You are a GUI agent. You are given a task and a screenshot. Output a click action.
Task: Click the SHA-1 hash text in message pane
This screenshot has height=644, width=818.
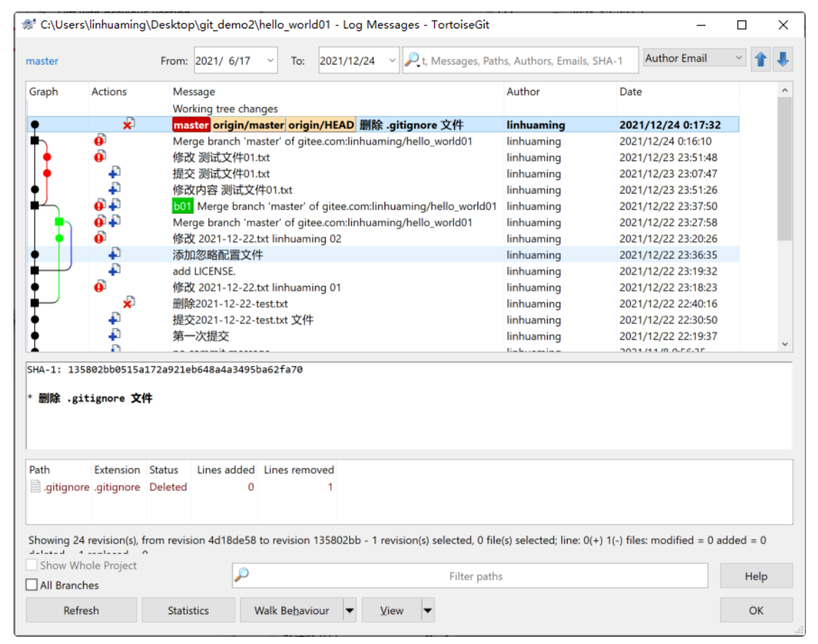[185, 370]
